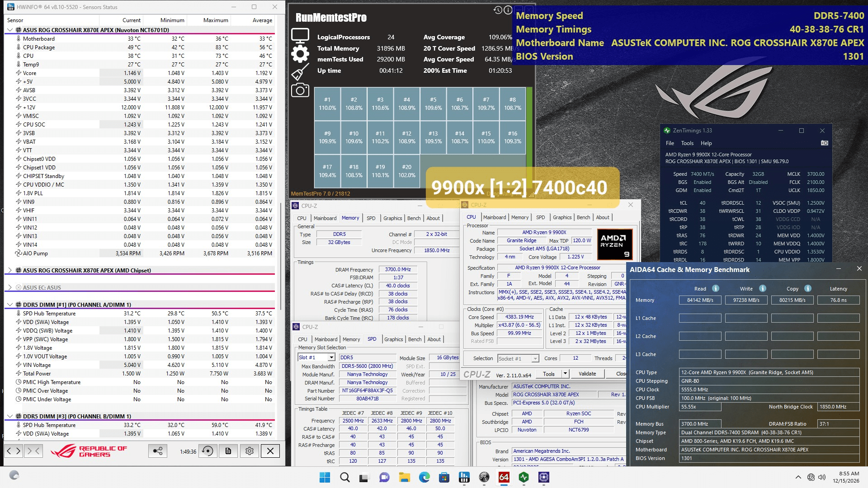Switch to Mainboard tab in CPU-Z Memory window

coord(325,218)
